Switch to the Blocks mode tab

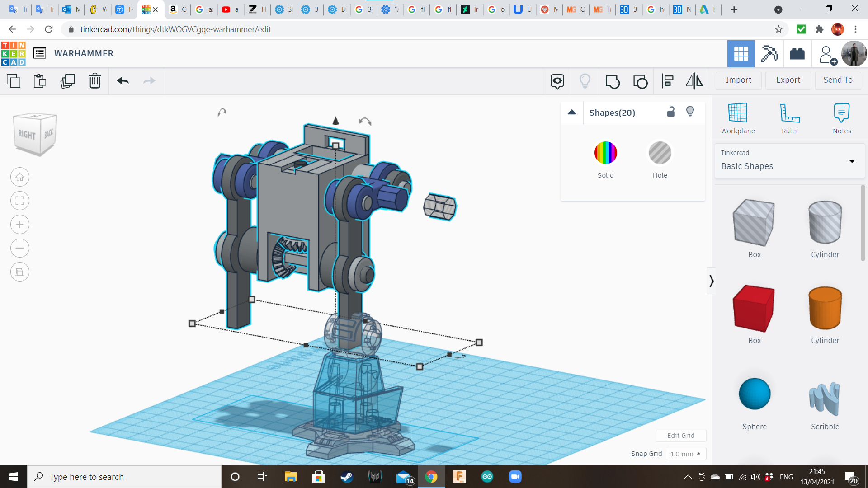(x=769, y=54)
